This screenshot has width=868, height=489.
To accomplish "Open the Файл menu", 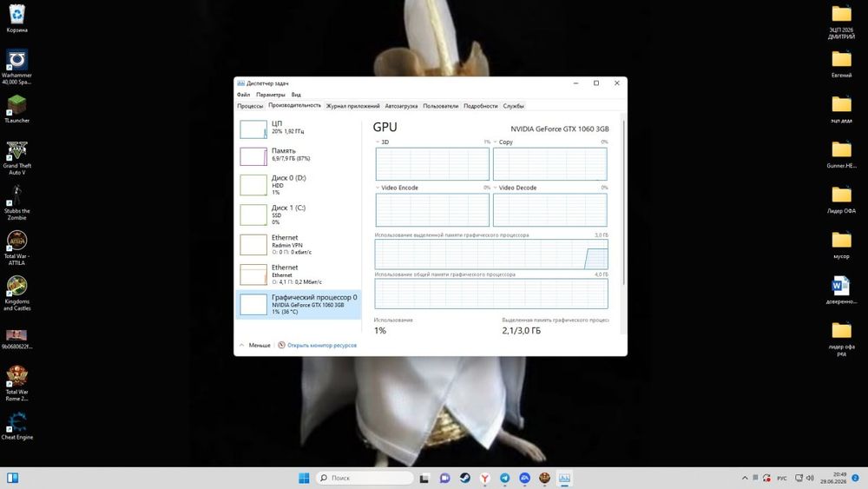I will pyautogui.click(x=243, y=95).
